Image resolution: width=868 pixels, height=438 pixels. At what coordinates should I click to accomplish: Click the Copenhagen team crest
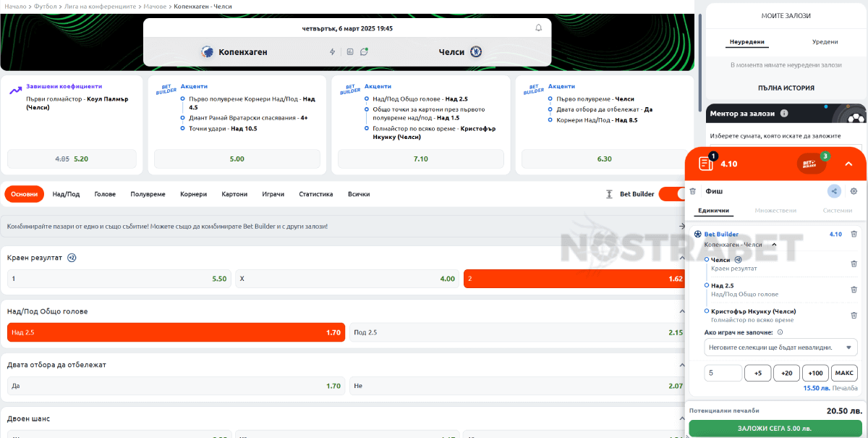point(208,52)
